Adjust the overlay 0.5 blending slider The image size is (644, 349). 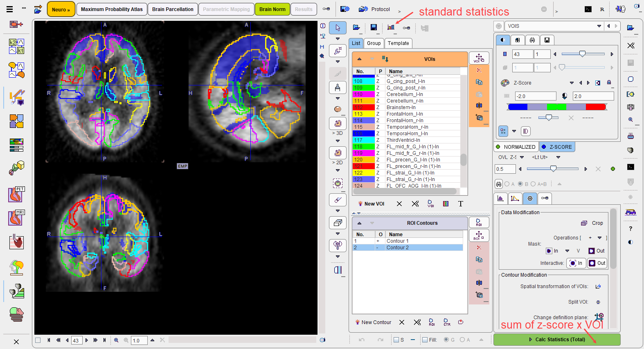point(553,169)
